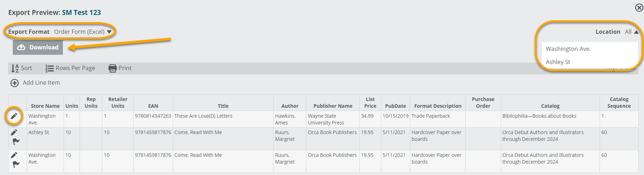
Task: Close the Export Preview dialog
Action: click(x=639, y=7)
